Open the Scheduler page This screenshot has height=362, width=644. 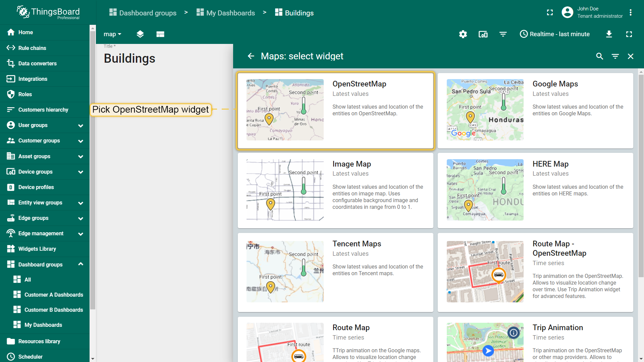[45, 356]
